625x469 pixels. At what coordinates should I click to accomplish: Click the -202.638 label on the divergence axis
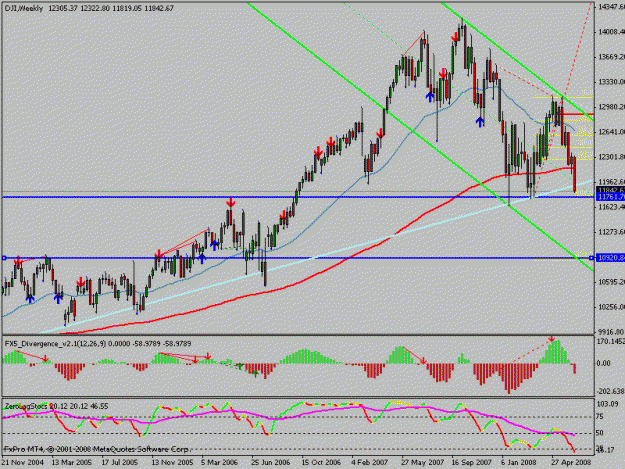coord(611,391)
